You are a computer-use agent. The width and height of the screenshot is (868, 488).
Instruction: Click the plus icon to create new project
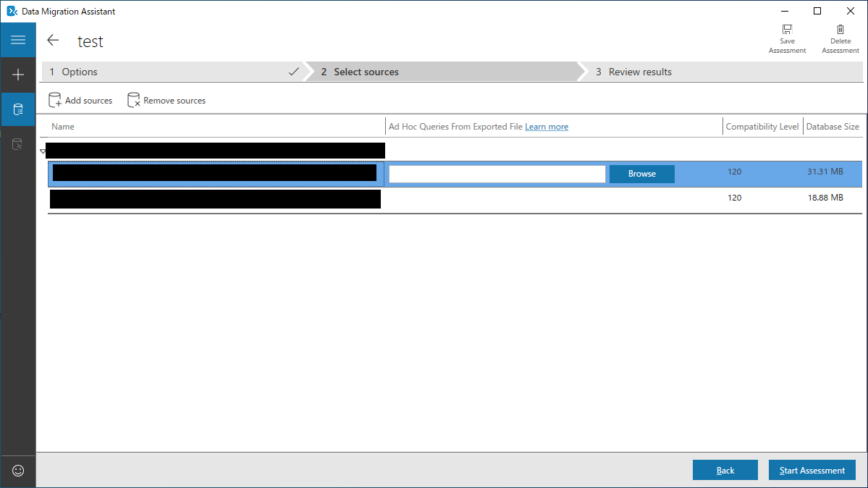coord(17,75)
